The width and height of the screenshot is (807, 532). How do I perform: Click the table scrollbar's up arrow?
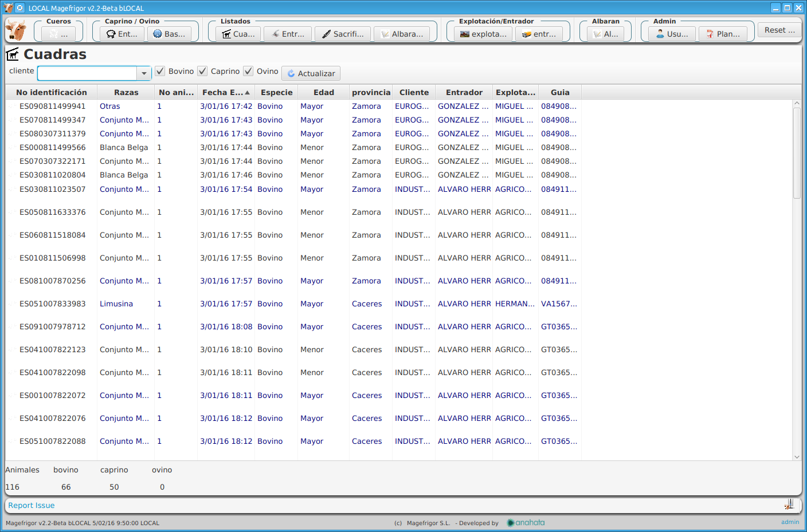point(797,104)
